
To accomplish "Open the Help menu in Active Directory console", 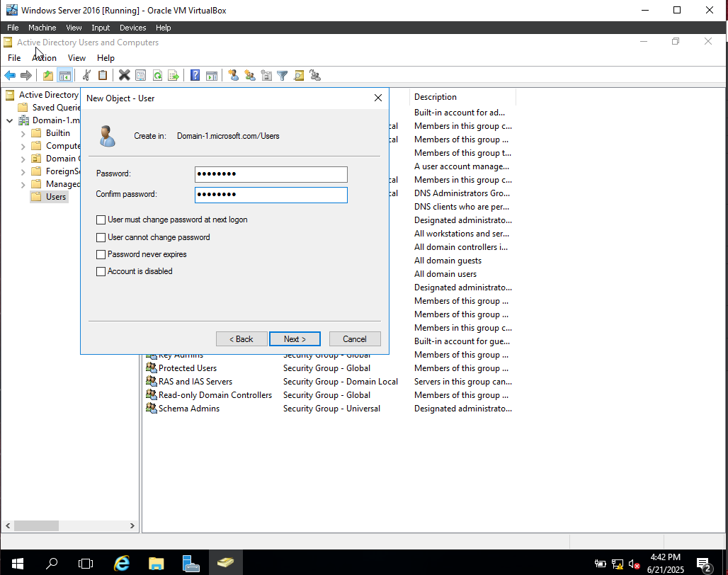I will click(106, 58).
